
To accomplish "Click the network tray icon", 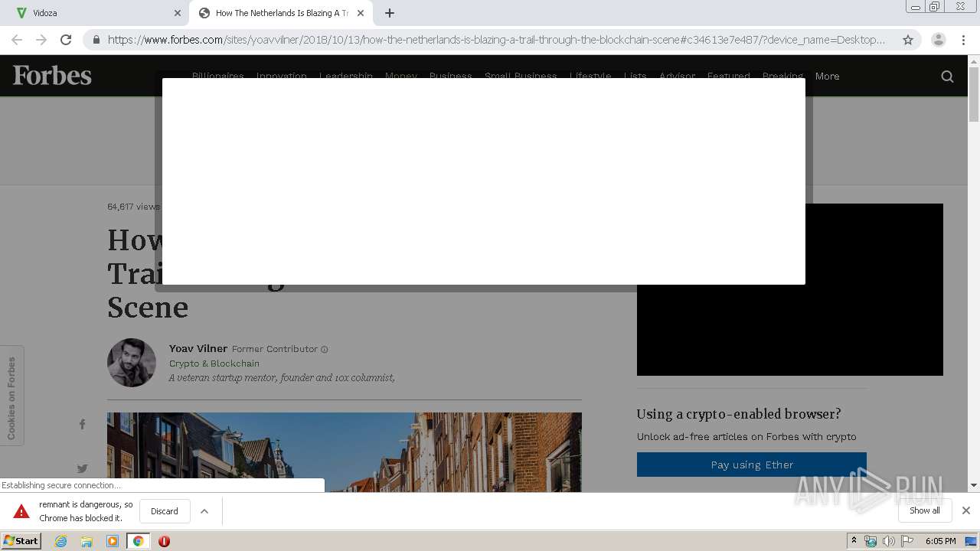I will point(871,541).
